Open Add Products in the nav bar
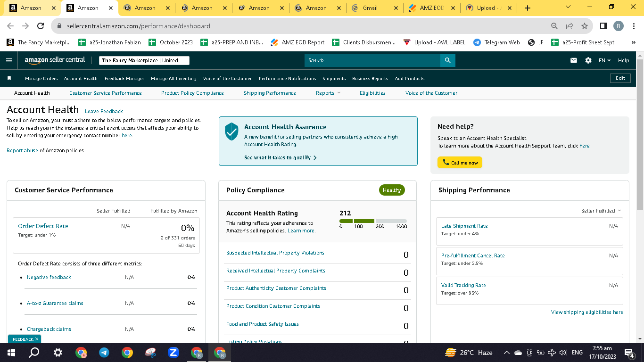This screenshot has width=644, height=362. [410, 78]
